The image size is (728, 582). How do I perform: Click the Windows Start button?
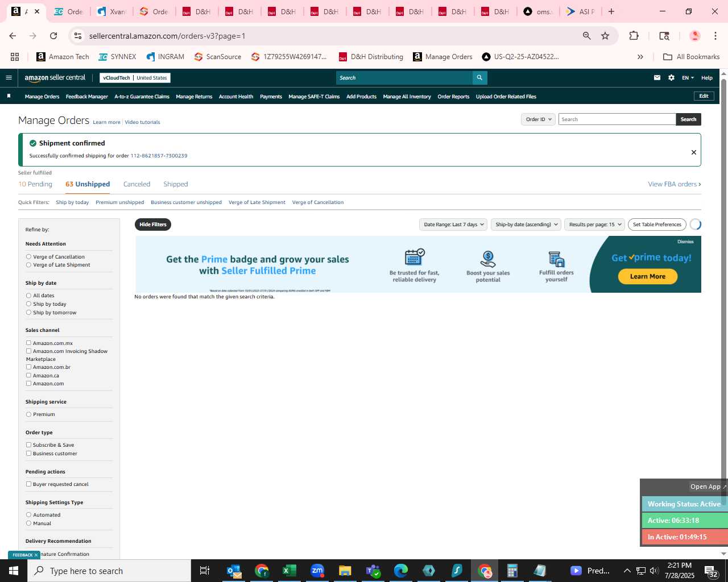[14, 571]
